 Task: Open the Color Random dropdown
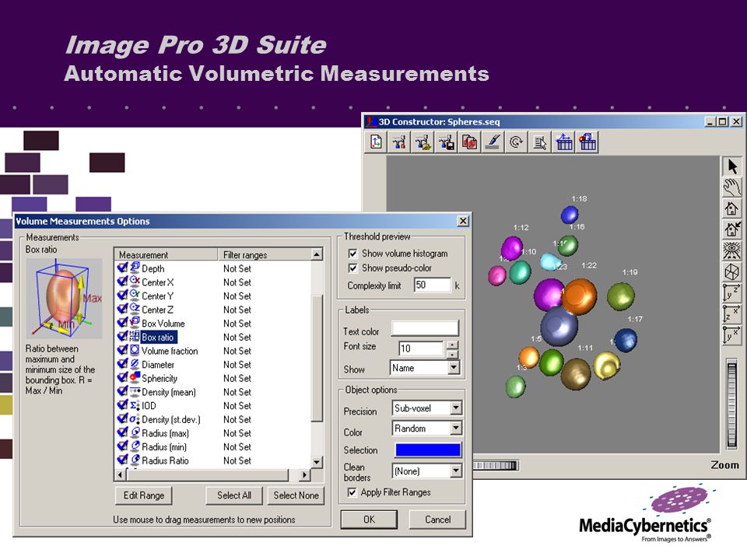tap(456, 429)
